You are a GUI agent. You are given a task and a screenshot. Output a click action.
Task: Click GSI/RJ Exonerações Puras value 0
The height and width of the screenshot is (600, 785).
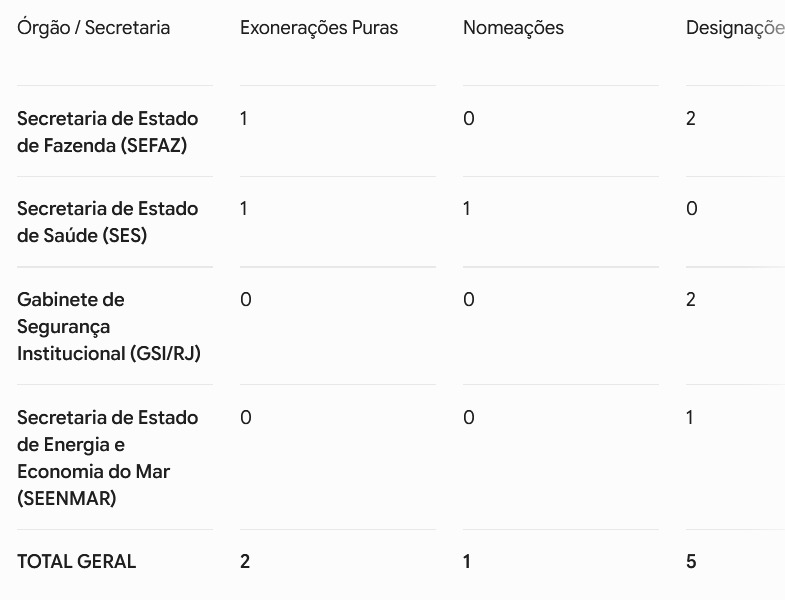coord(246,299)
